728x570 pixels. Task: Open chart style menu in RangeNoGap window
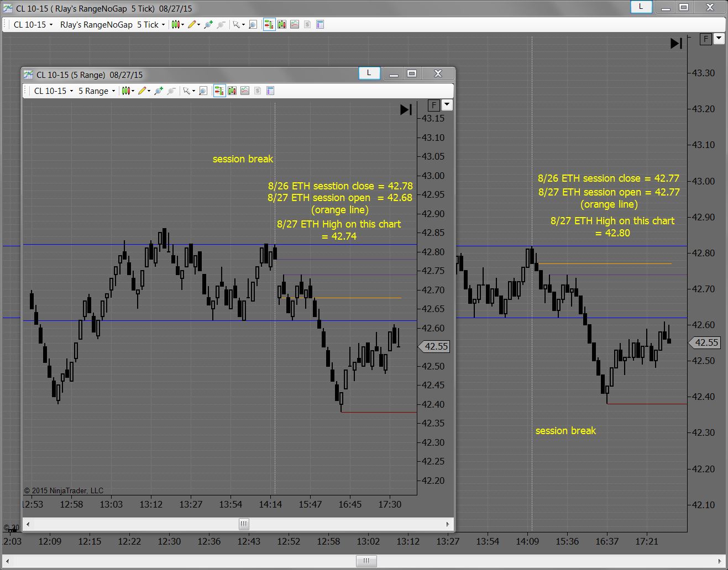175,24
